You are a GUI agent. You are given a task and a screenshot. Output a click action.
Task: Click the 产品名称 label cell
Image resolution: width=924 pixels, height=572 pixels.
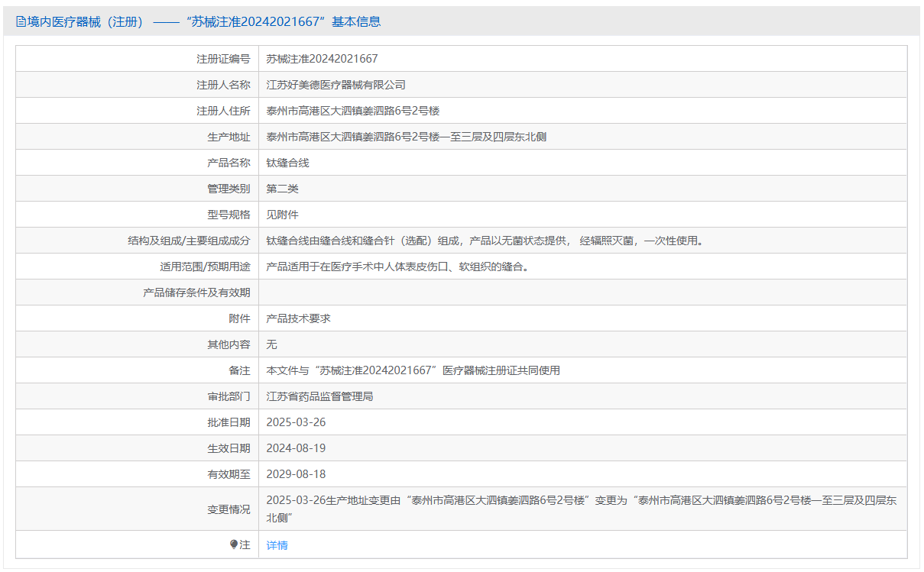(138, 163)
